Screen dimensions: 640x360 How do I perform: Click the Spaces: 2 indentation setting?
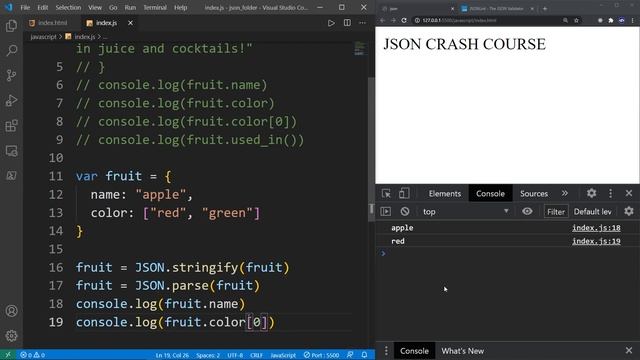point(208,355)
